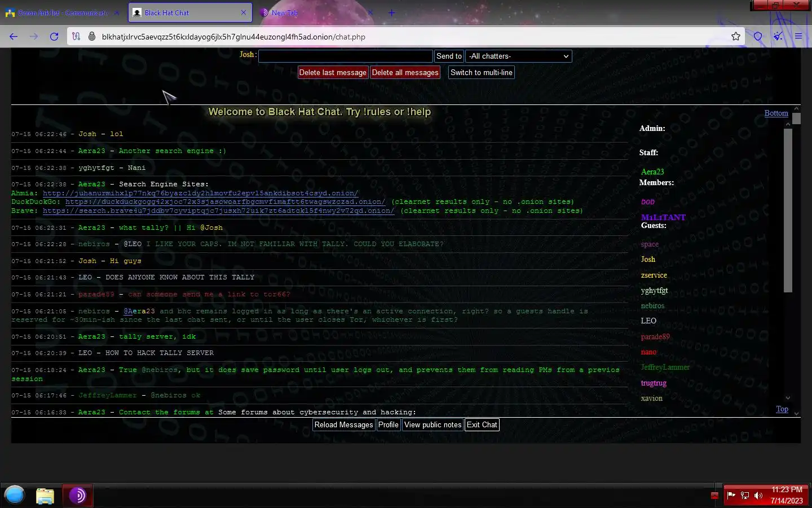Click the Tor Browser taskbar icon

click(77, 496)
